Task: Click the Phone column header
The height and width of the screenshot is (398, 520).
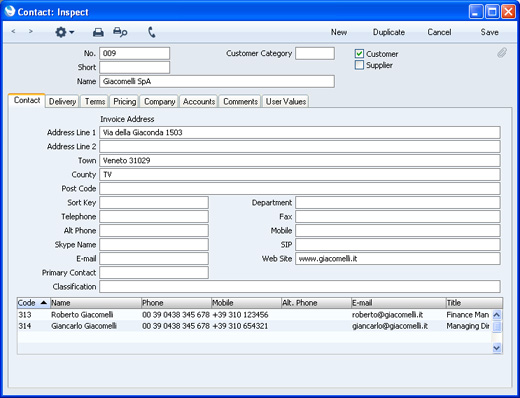Action: [176, 303]
